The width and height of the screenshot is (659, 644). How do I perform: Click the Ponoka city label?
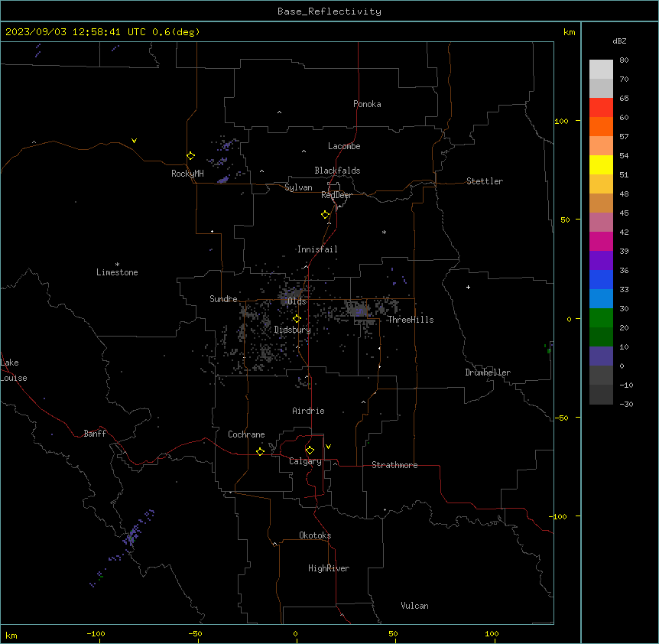[x=367, y=104]
